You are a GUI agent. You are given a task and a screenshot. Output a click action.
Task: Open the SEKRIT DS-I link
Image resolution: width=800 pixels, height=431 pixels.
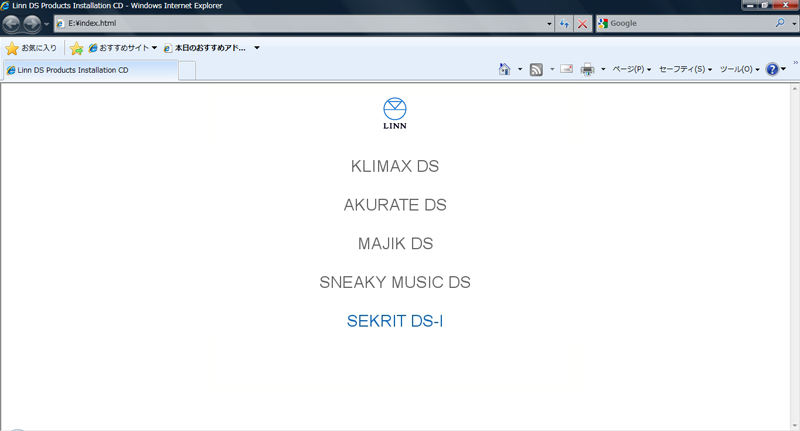[x=395, y=321]
